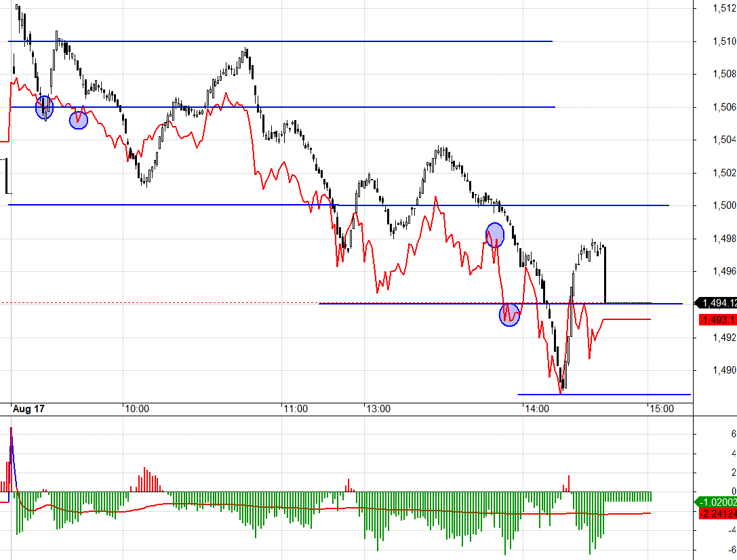Click the red -2.24124 indicator value tag
This screenshot has height=560, width=737.
pos(717,513)
